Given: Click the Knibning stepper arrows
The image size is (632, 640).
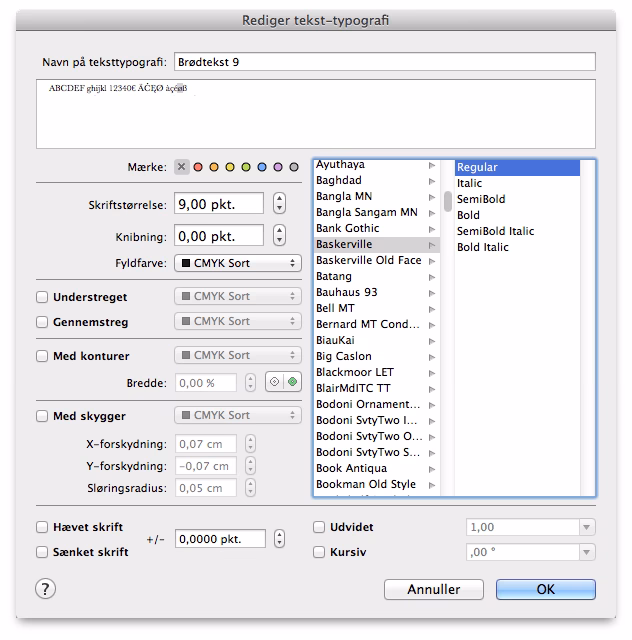Looking at the screenshot, I should pos(279,236).
